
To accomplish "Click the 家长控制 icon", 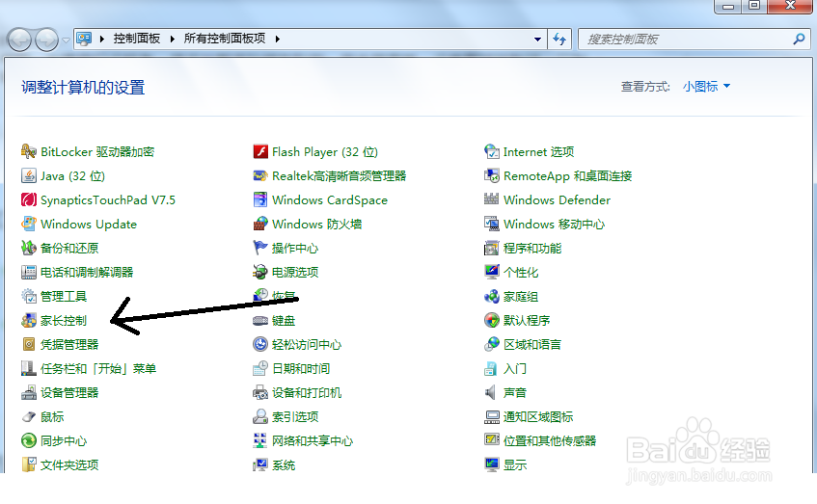I will coord(28,320).
